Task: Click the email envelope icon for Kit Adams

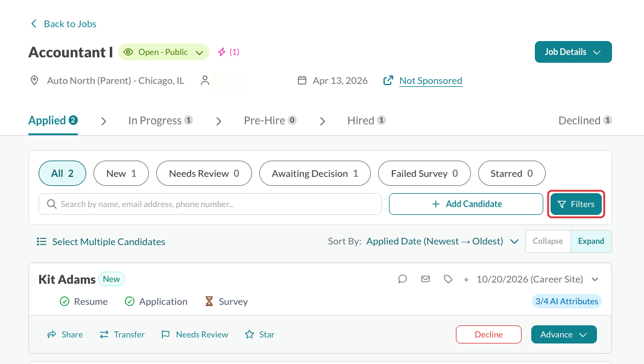Action: (x=426, y=279)
